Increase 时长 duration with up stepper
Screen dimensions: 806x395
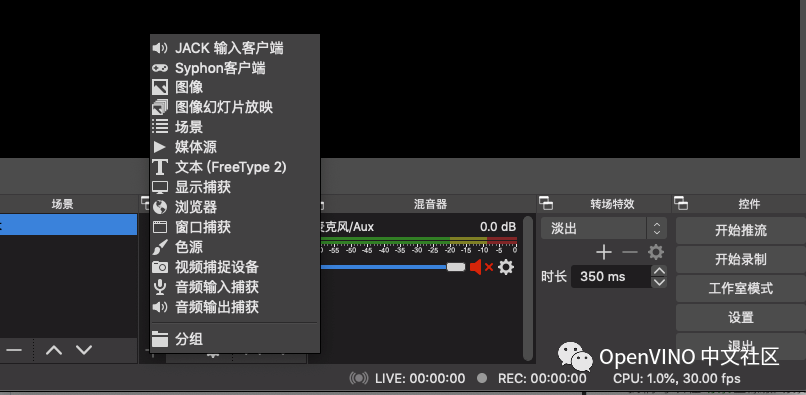659,271
